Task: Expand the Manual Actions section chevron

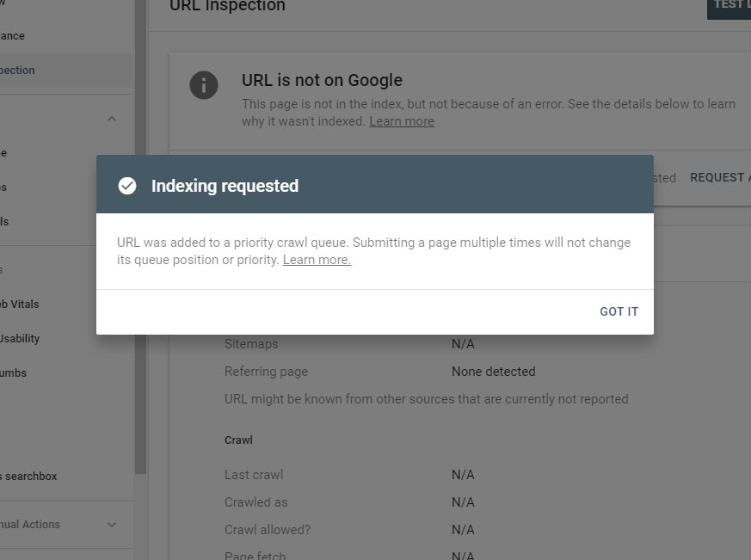Action: [112, 525]
